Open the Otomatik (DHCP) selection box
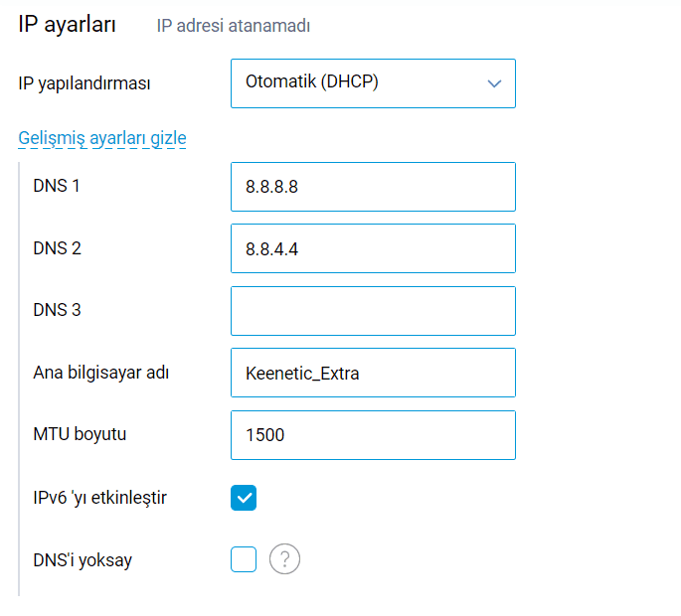The width and height of the screenshot is (681, 616). click(x=373, y=83)
